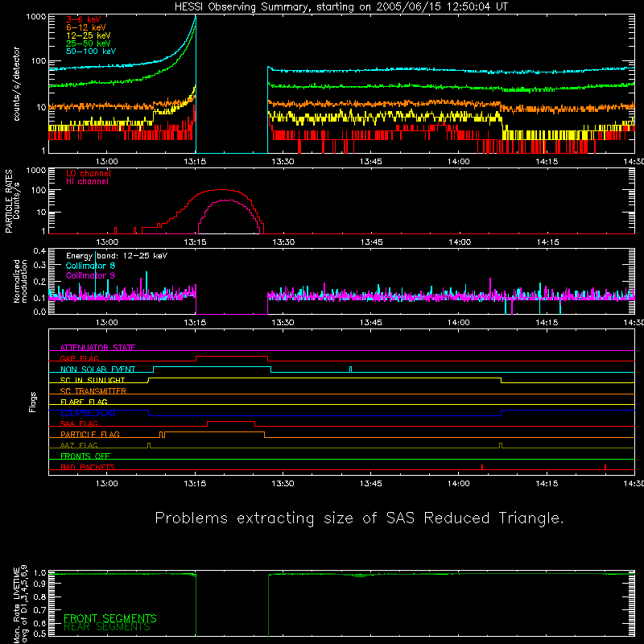
Task: Click the SC_IN_SUNLIGHT flag label
Action: [93, 380]
